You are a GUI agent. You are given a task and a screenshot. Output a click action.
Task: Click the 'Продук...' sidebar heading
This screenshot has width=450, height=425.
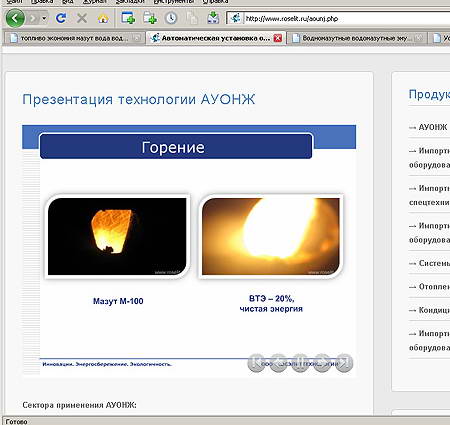click(x=429, y=95)
